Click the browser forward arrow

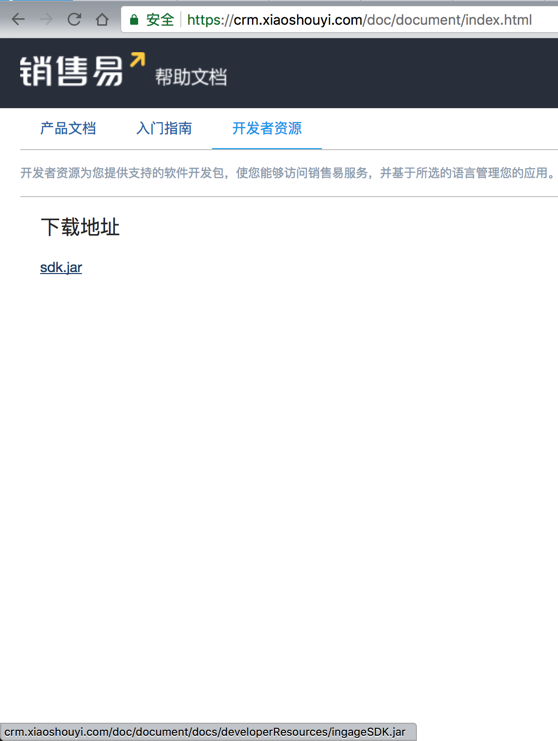click(x=46, y=19)
